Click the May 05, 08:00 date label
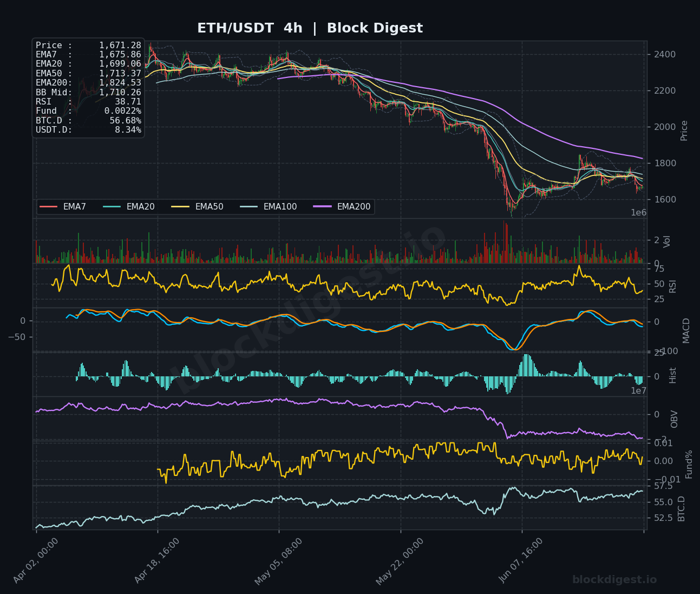The height and width of the screenshot is (594, 700). [x=278, y=562]
